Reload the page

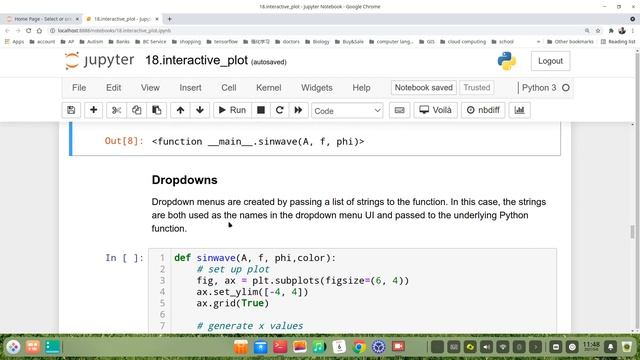coord(28,31)
